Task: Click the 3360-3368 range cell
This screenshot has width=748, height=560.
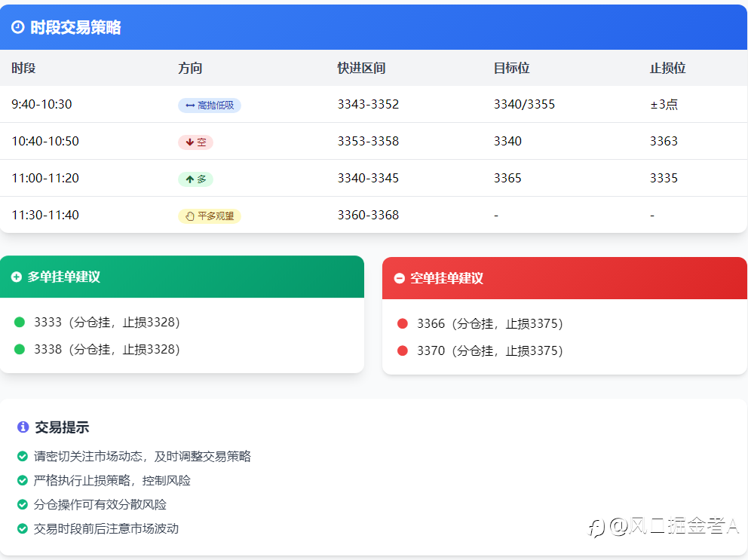Action: 368,215
